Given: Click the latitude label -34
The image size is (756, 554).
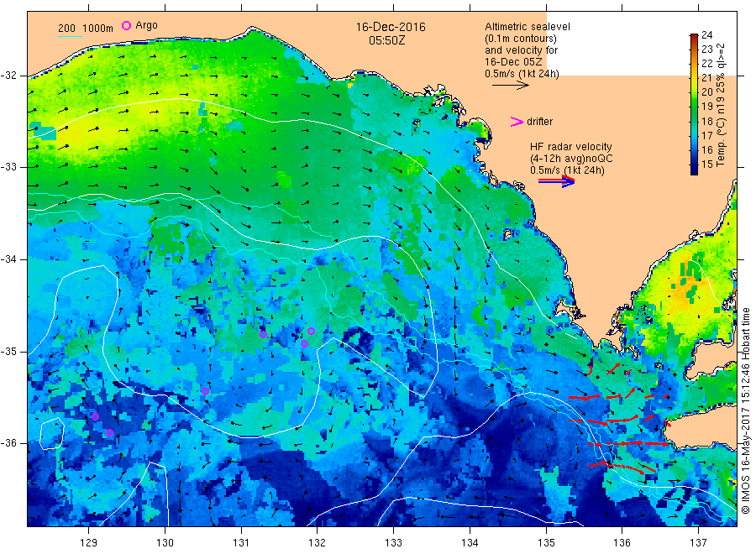Looking at the screenshot, I should pos(11,259).
